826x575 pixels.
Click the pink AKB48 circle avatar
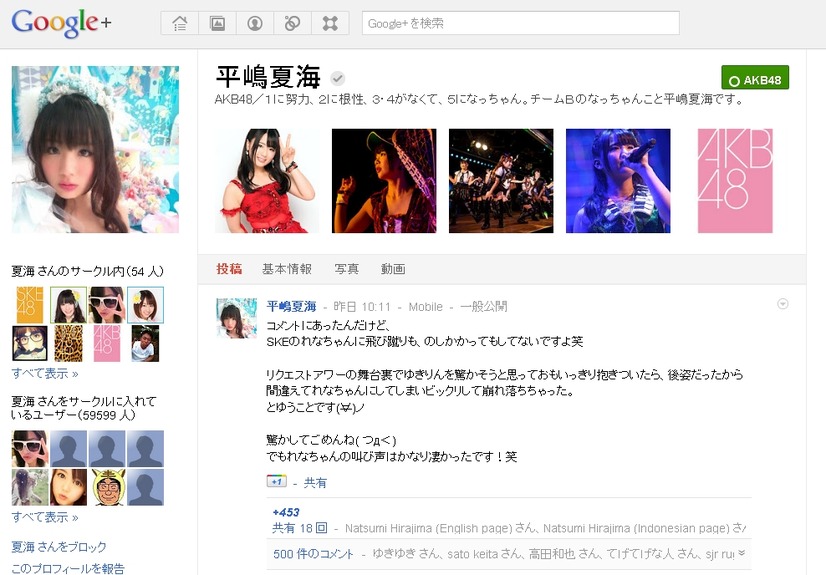tap(107, 343)
